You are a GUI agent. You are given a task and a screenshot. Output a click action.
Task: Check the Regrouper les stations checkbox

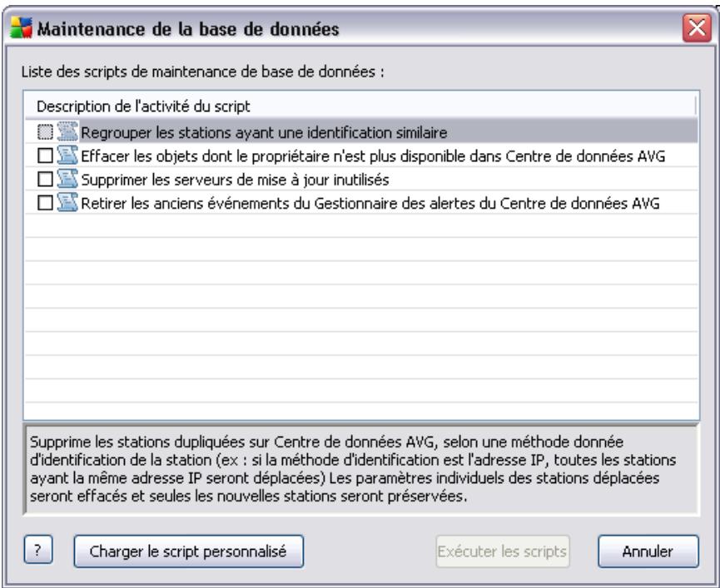[x=45, y=132]
